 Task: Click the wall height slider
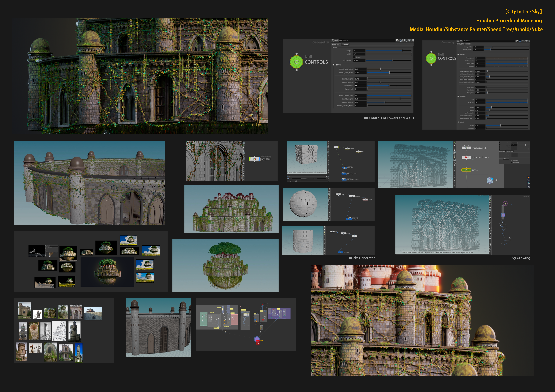click(389, 51)
